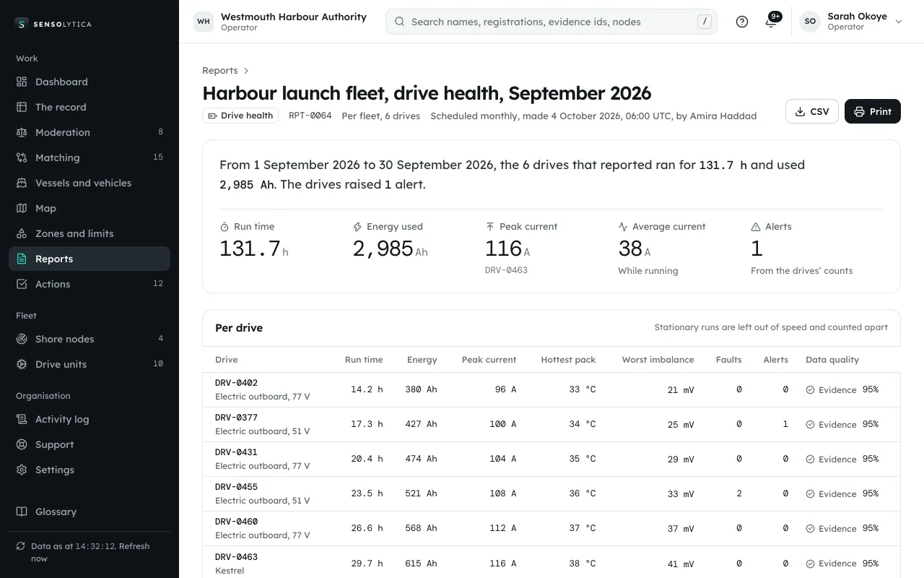This screenshot has height=578, width=924.
Task: Click the Data quality column header
Action: point(832,359)
